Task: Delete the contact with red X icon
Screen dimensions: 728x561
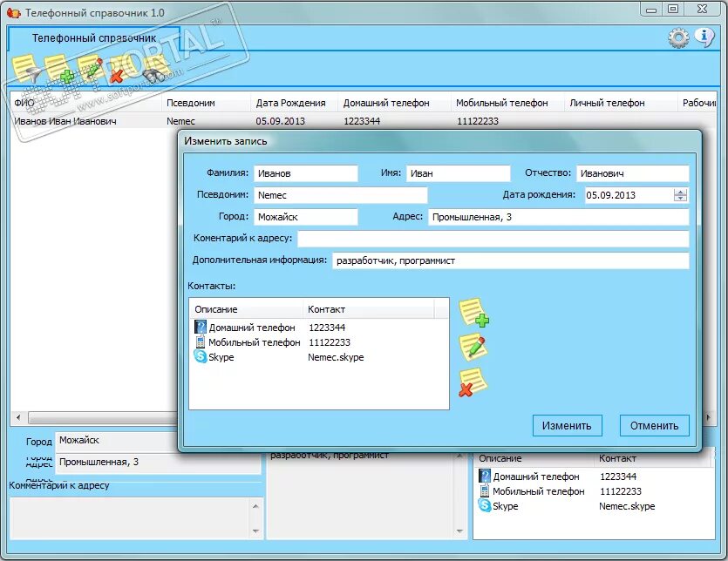Action: click(473, 382)
